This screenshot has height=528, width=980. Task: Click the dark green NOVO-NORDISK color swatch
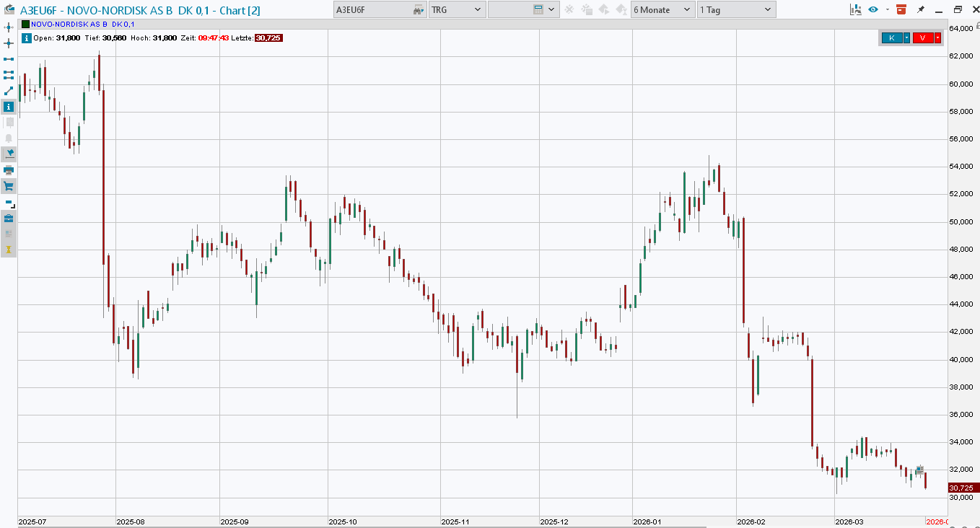click(26, 24)
